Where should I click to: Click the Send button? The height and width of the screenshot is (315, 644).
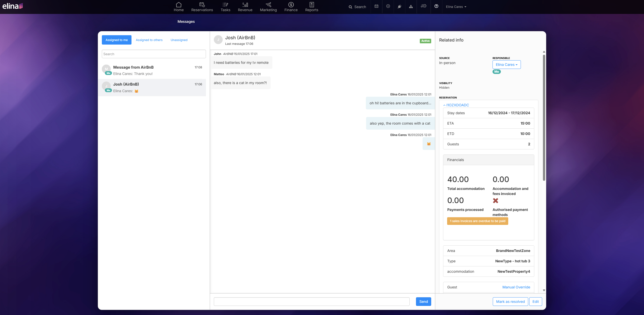423,302
